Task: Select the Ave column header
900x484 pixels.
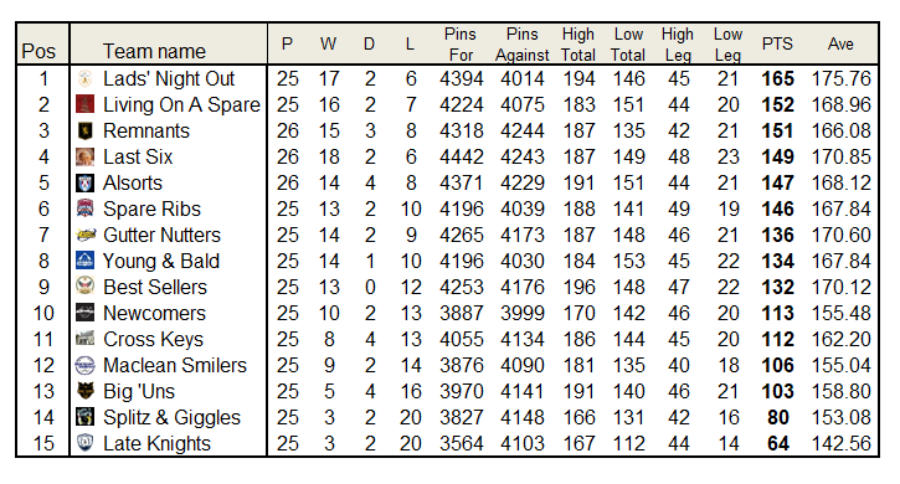Action: point(840,44)
